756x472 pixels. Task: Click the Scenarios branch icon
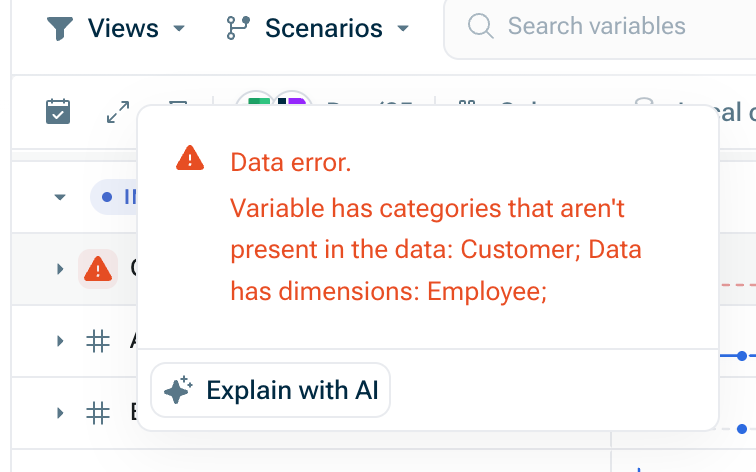239,28
